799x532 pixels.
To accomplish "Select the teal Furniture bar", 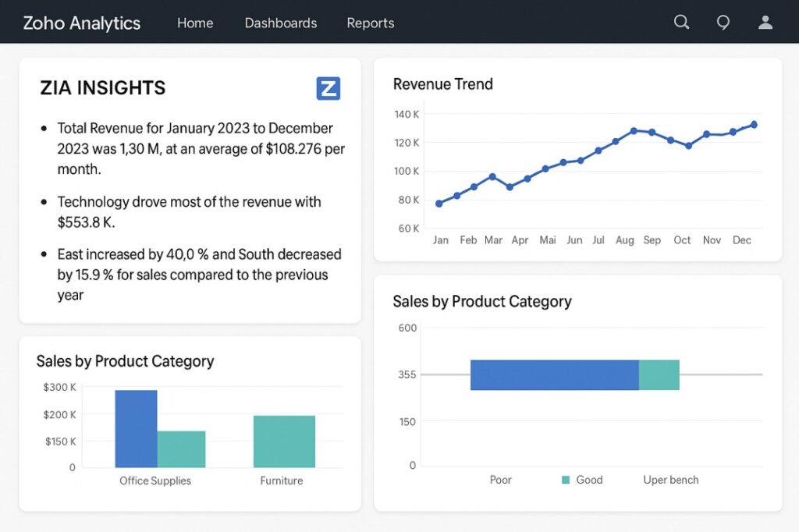I will 283,441.
